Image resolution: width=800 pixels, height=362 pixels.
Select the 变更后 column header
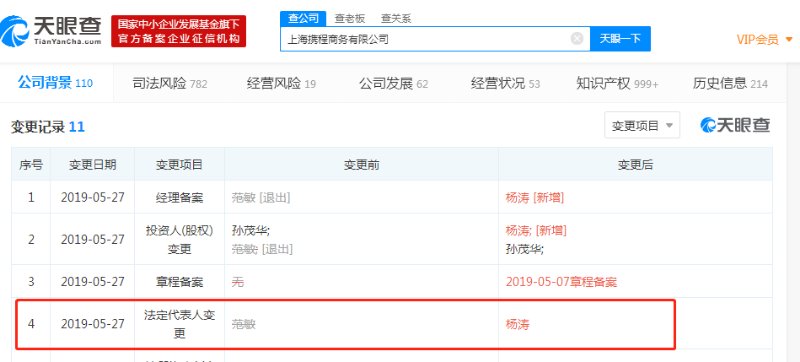tap(635, 165)
